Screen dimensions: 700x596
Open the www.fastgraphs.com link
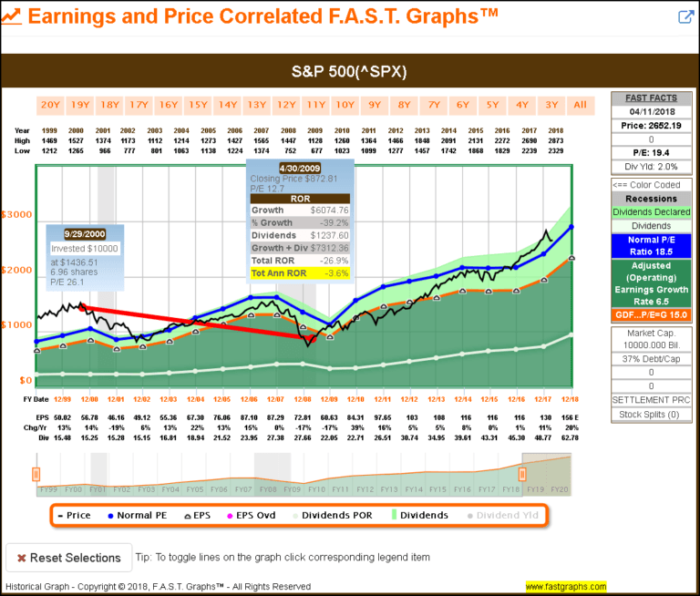tap(565, 587)
